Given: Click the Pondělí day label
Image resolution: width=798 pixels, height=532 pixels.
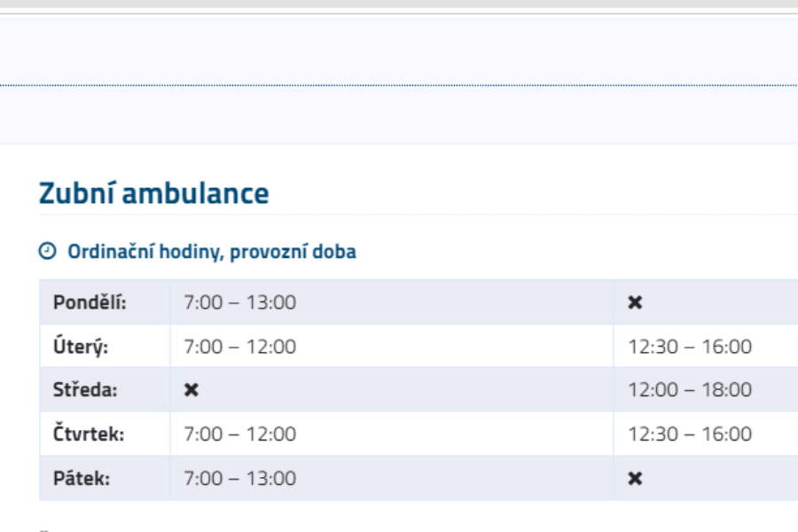Looking at the screenshot, I should pyautogui.click(x=90, y=302).
